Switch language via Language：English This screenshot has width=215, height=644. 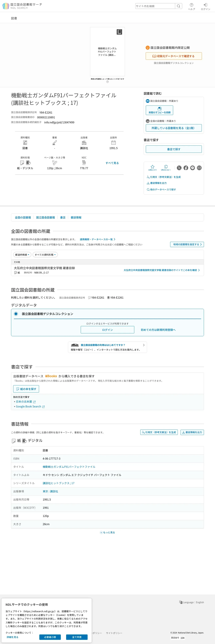tap(192, 602)
